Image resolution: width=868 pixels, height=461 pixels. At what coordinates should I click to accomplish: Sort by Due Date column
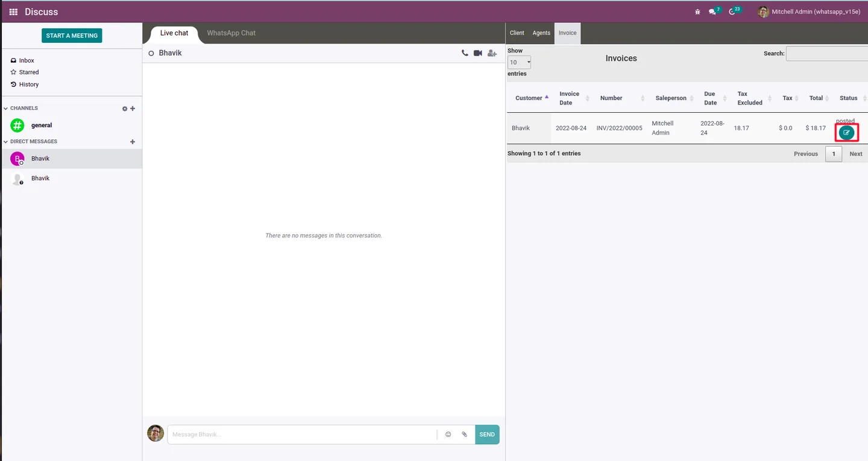coord(714,98)
